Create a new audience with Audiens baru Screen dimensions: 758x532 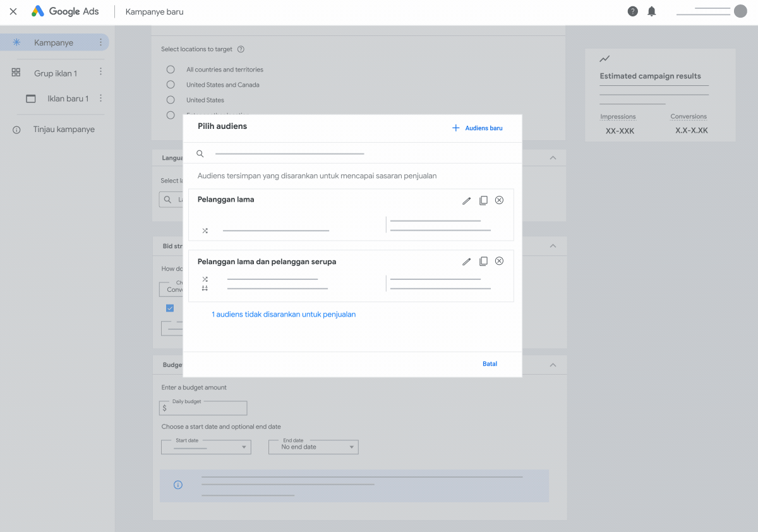coord(478,128)
